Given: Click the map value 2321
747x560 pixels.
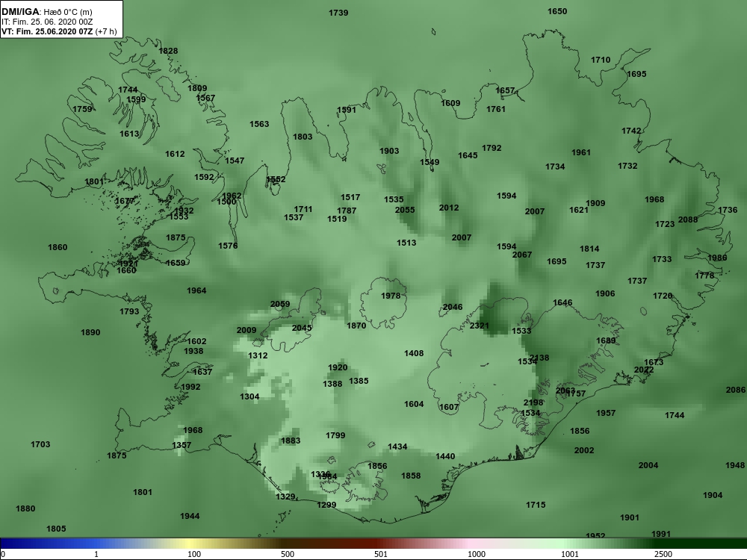Looking at the screenshot, I should [x=480, y=326].
